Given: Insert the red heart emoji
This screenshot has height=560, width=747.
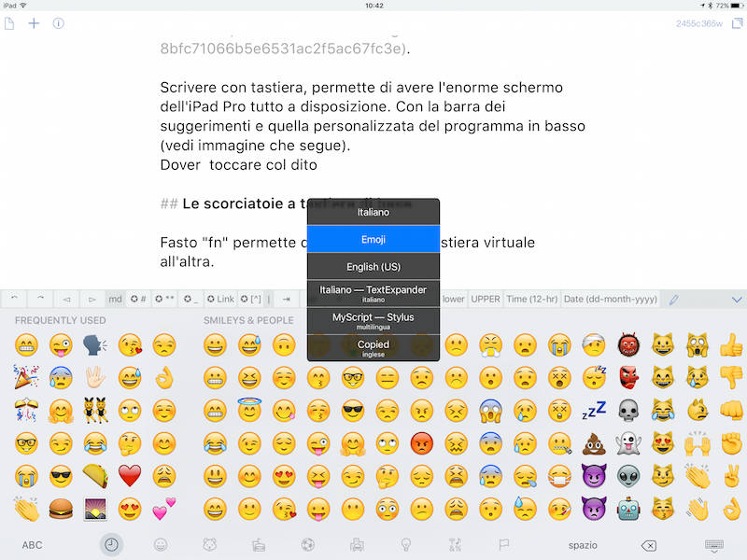Looking at the screenshot, I should click(x=130, y=476).
